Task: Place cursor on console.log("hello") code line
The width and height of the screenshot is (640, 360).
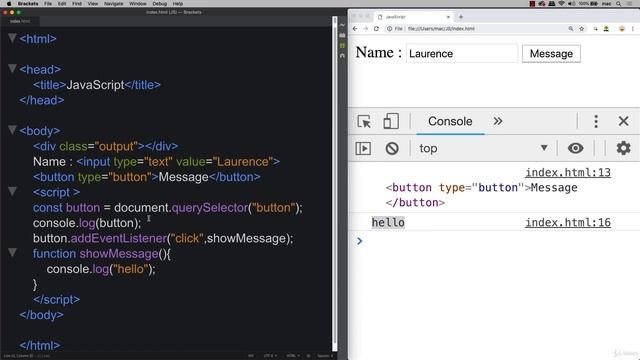Action: 101,269
